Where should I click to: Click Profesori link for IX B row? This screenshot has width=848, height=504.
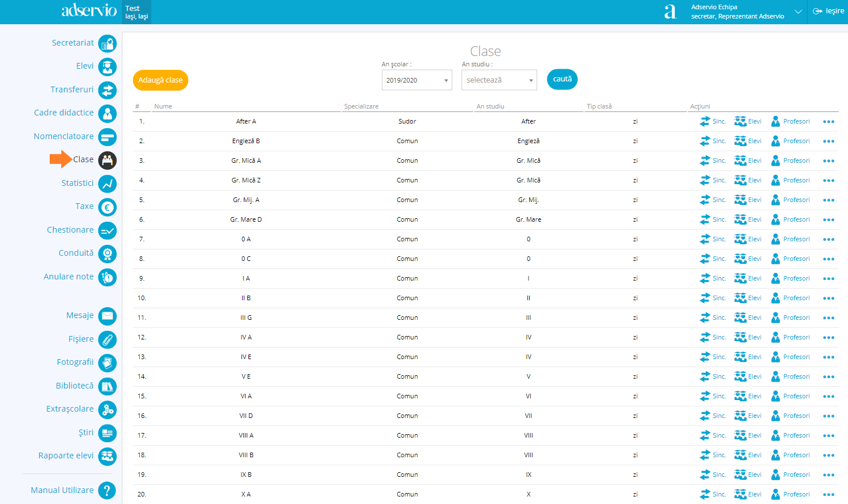click(x=797, y=475)
